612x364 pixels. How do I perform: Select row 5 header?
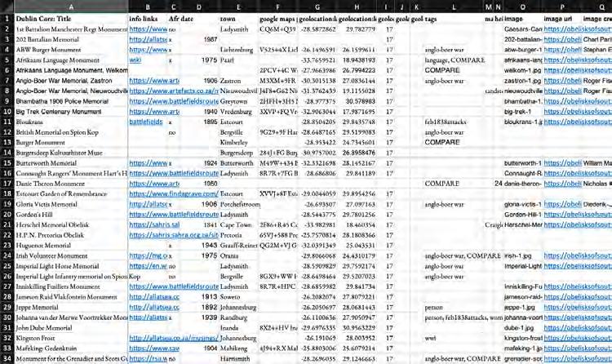tap(7, 60)
